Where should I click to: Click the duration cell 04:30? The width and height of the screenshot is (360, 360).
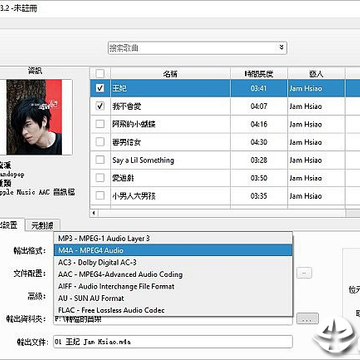tap(259, 142)
